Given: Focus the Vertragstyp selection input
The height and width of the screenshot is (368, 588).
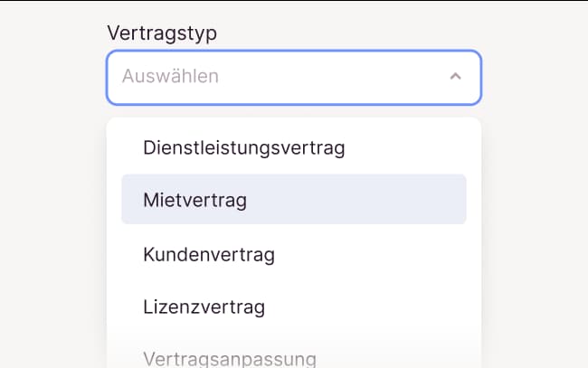Looking at the screenshot, I should coord(293,77).
